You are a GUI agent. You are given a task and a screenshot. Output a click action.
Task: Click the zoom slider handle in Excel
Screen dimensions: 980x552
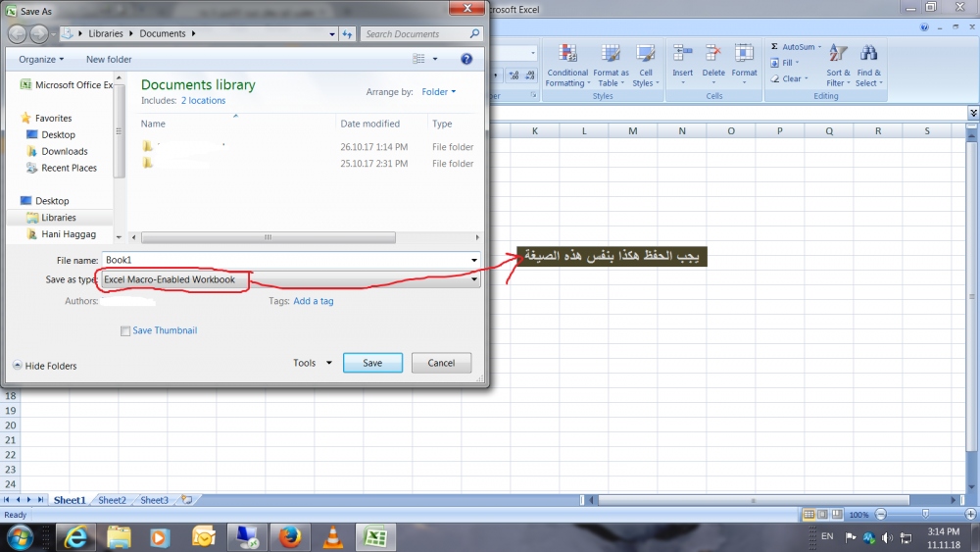pos(926,514)
